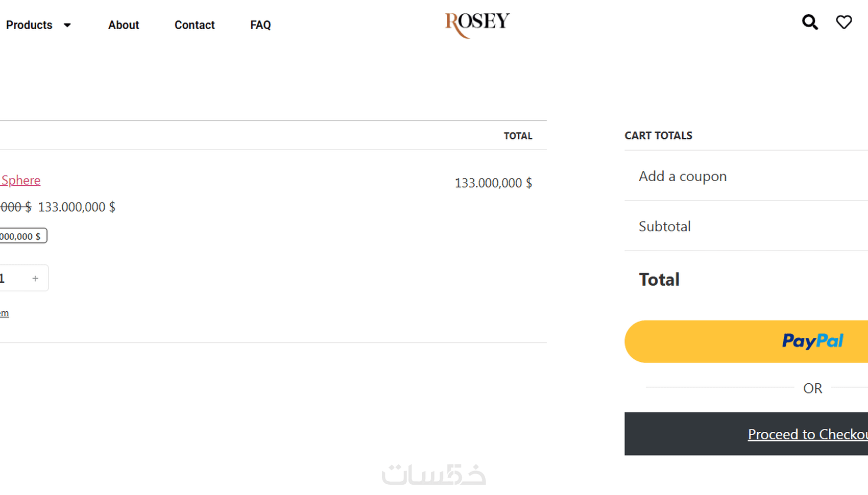Click Proceed to Checkout
The height and width of the screenshot is (495, 868).
tap(807, 434)
